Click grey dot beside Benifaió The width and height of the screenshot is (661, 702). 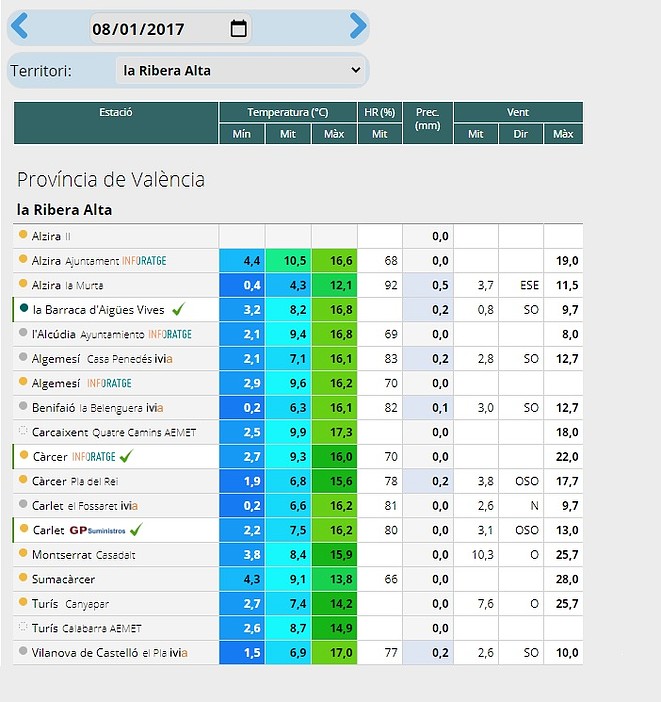click(x=23, y=406)
